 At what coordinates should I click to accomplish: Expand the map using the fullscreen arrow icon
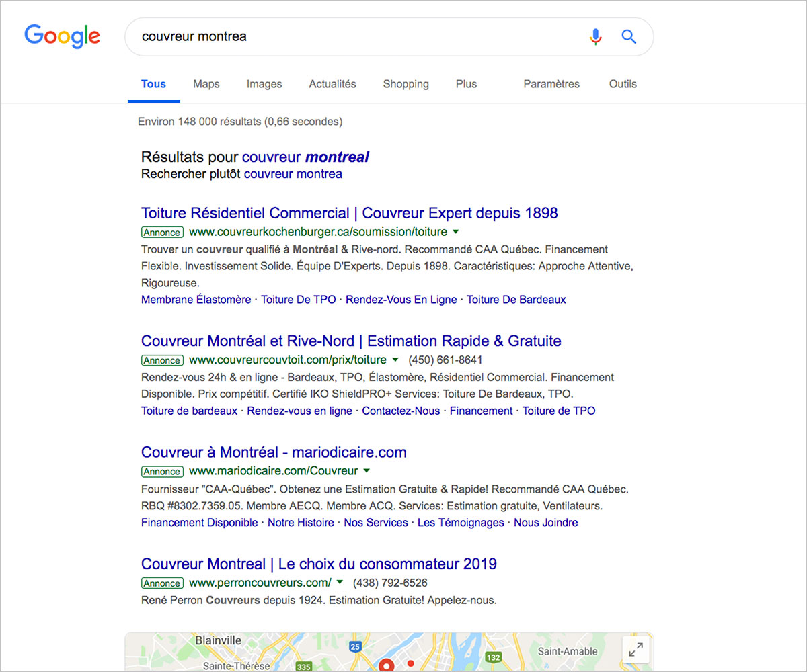click(x=636, y=650)
